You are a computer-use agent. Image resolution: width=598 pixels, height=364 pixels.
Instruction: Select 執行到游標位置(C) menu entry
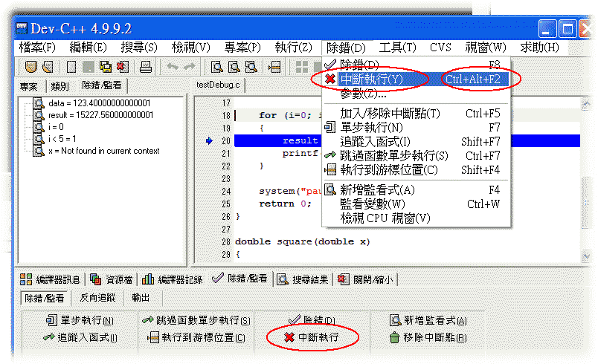tap(416, 170)
